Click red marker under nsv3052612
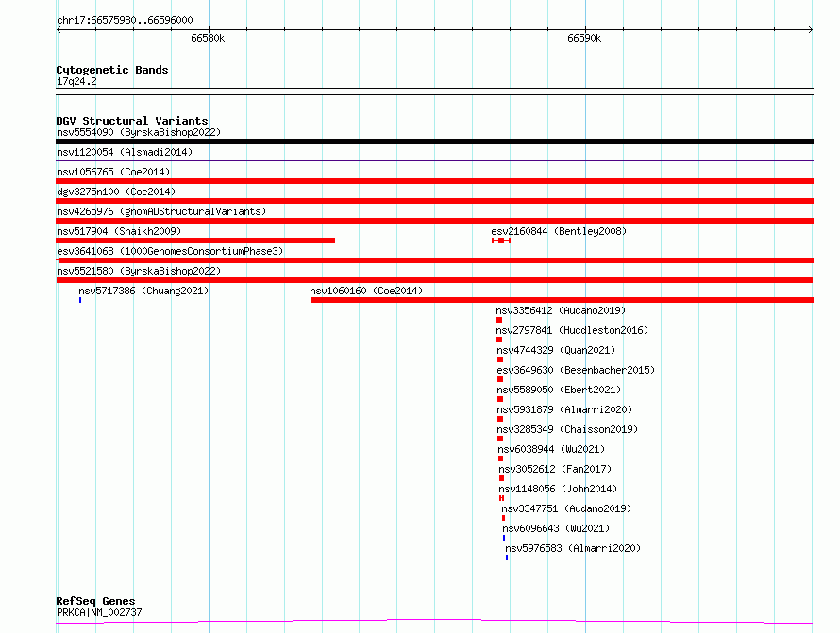Viewport: 840px width, 633px height. coord(501,478)
